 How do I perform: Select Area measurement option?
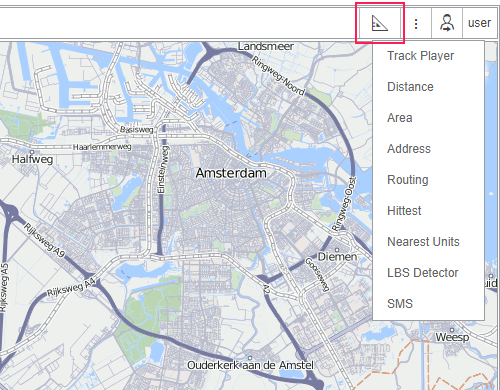click(400, 118)
